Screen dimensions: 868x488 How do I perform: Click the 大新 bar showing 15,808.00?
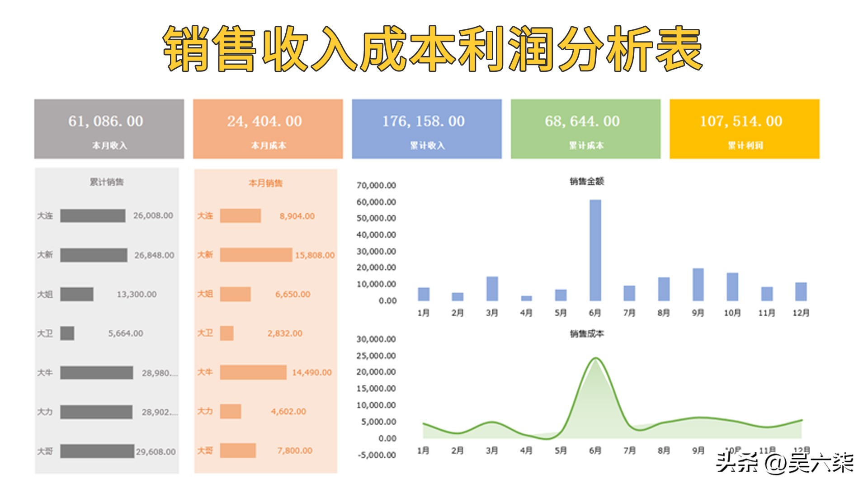pos(255,255)
